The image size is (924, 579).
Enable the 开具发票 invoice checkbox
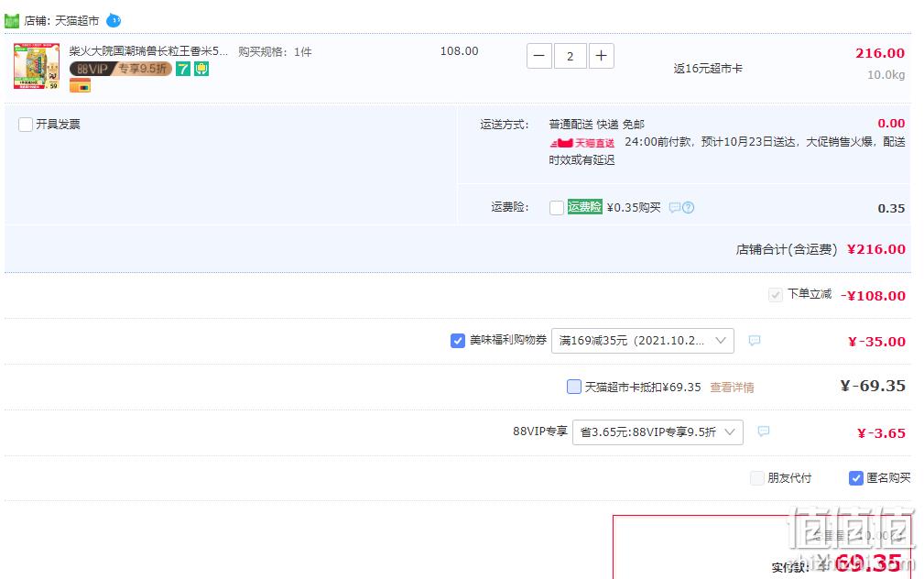tap(26, 125)
